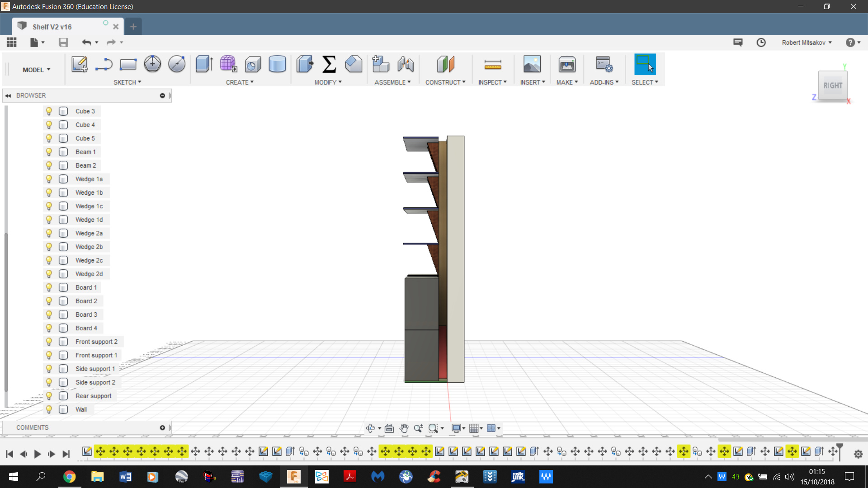Activate the Select tool icon
Image resolution: width=868 pixels, height=488 pixels.
pyautogui.click(x=645, y=64)
